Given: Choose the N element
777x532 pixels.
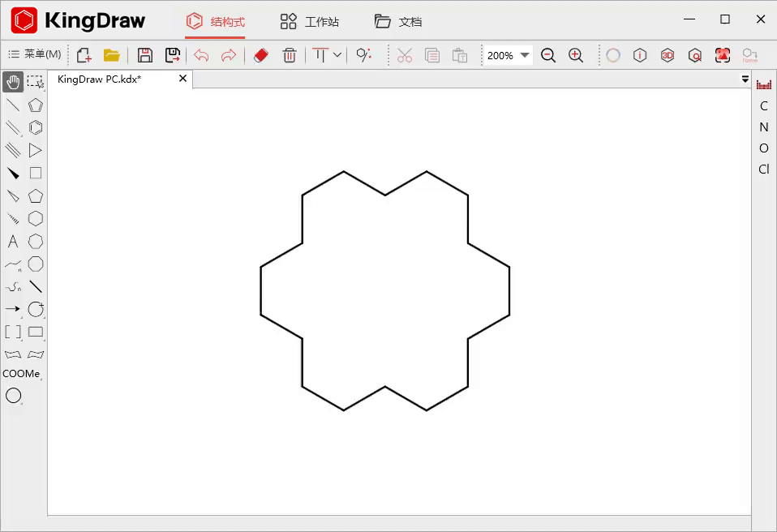Looking at the screenshot, I should (764, 127).
